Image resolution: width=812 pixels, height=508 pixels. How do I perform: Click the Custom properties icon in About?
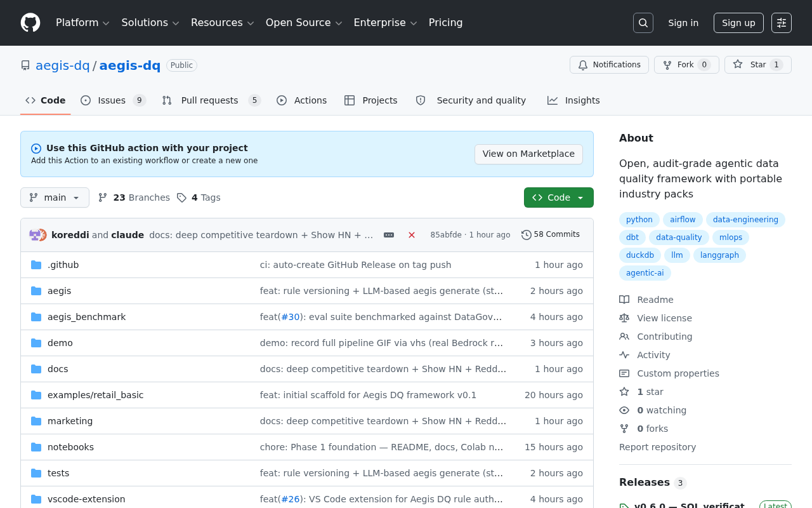click(624, 373)
